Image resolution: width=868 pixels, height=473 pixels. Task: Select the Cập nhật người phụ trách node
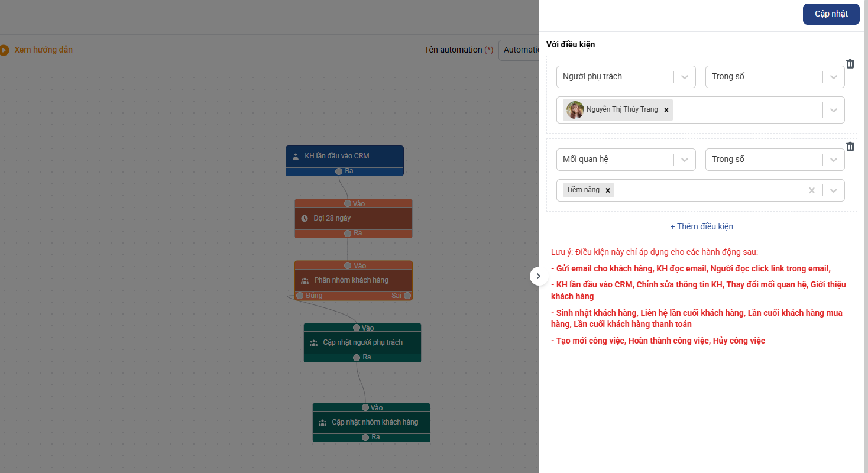362,342
